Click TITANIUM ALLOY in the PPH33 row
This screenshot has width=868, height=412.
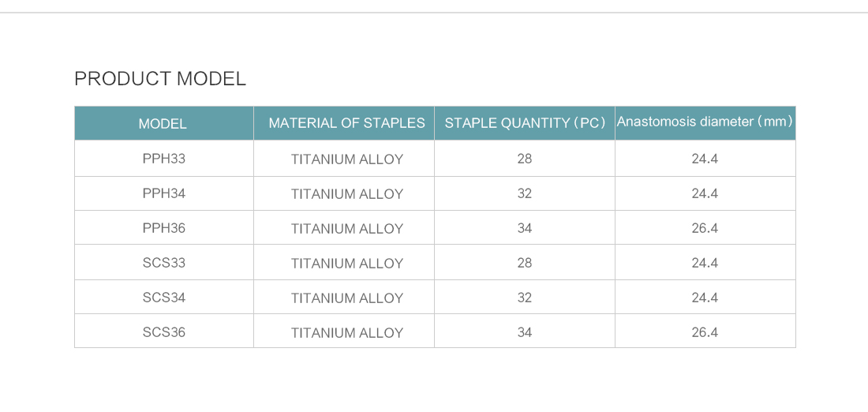347,159
